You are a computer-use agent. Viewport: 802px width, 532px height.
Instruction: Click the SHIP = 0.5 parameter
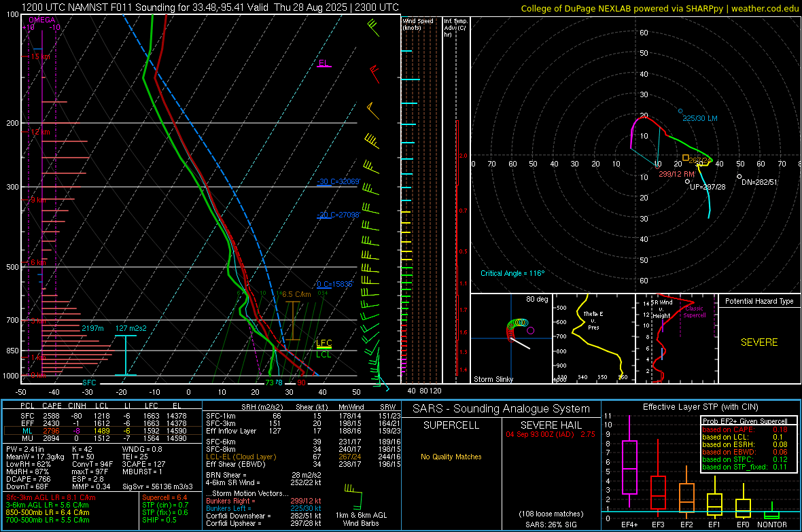point(159,520)
